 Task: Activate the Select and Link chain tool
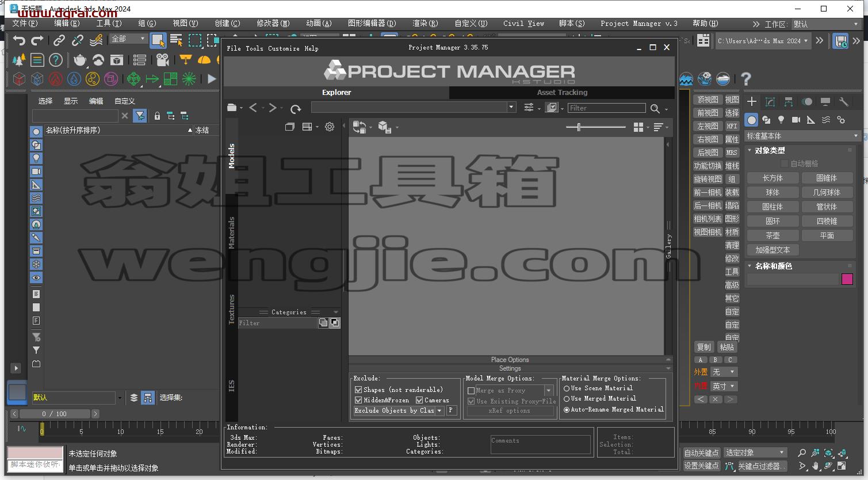point(59,40)
